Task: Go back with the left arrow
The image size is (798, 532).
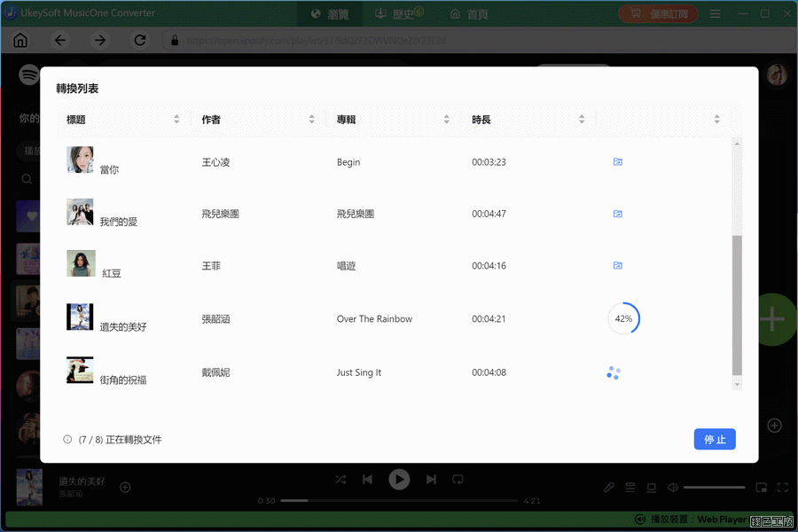Action: click(x=60, y=40)
